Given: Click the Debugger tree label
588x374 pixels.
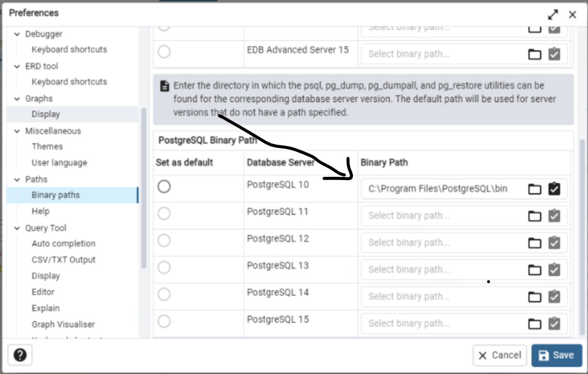Looking at the screenshot, I should coord(43,34).
